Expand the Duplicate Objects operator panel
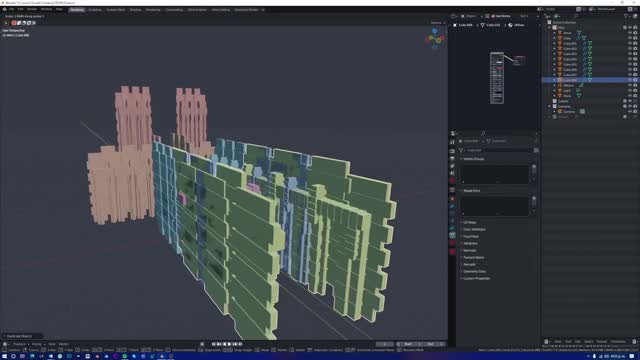 22,336
